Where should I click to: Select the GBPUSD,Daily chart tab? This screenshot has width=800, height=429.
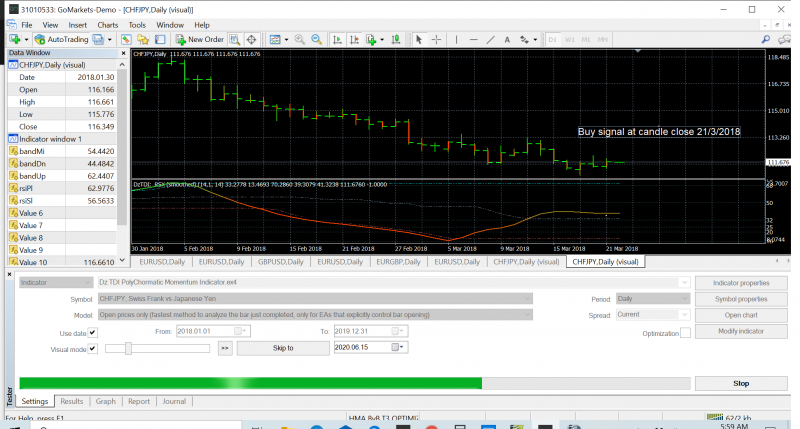(283, 261)
